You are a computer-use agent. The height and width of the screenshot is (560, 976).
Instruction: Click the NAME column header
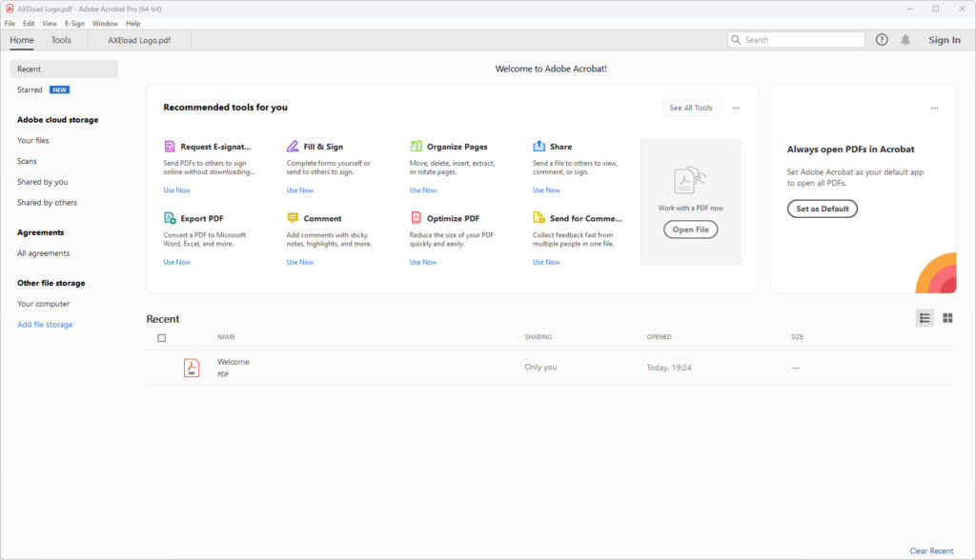click(x=227, y=337)
